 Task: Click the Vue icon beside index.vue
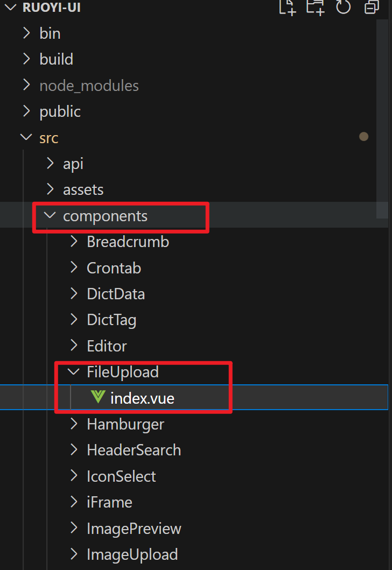pos(98,398)
